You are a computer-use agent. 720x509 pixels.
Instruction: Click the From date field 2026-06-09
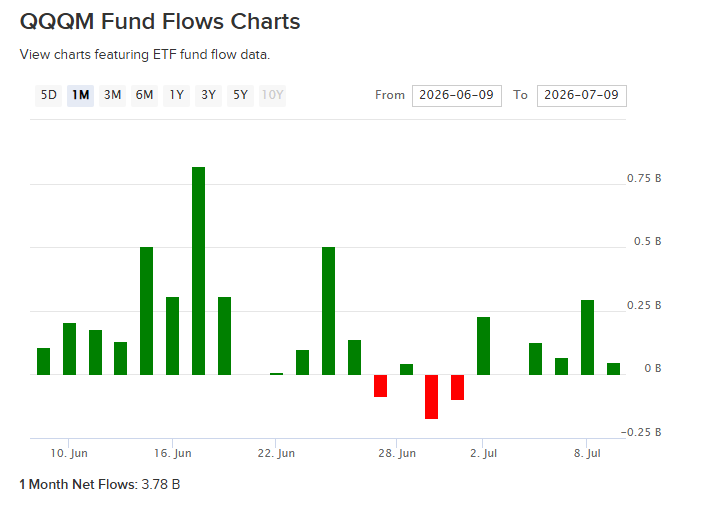(x=457, y=96)
